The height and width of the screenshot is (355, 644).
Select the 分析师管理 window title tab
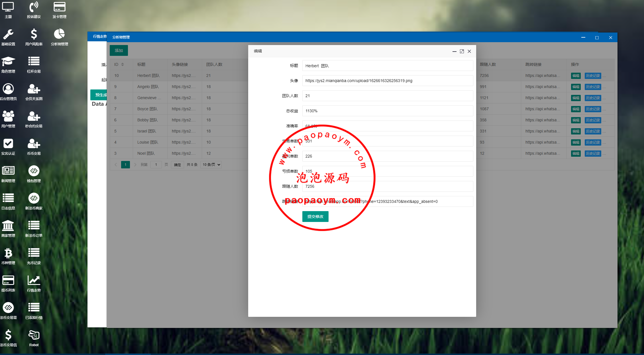pos(121,37)
